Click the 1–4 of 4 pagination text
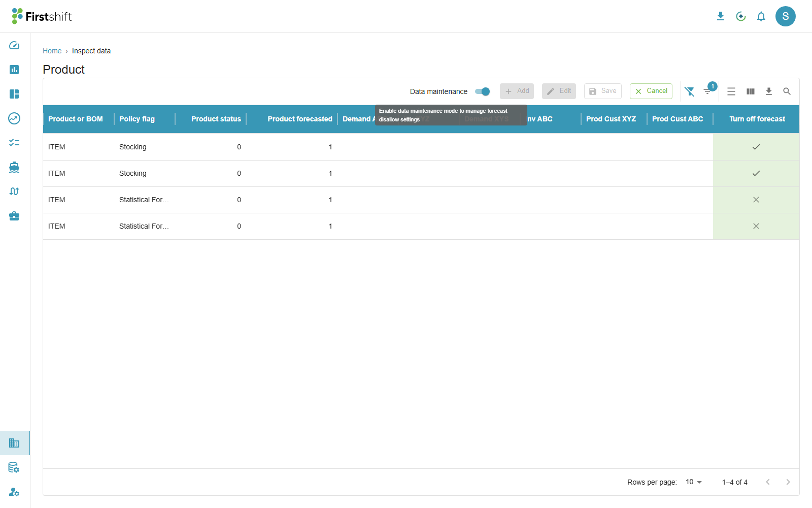The width and height of the screenshot is (812, 508). pyautogui.click(x=735, y=482)
